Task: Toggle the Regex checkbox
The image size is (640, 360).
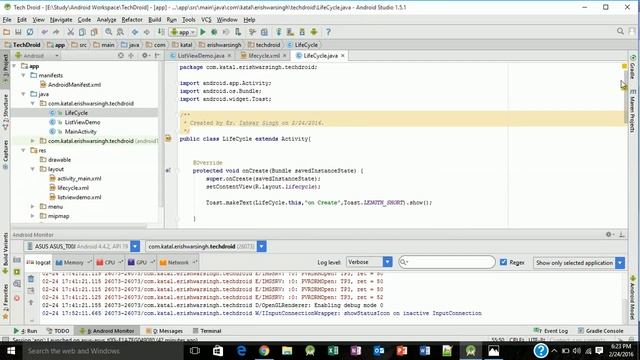Action: coord(504,262)
